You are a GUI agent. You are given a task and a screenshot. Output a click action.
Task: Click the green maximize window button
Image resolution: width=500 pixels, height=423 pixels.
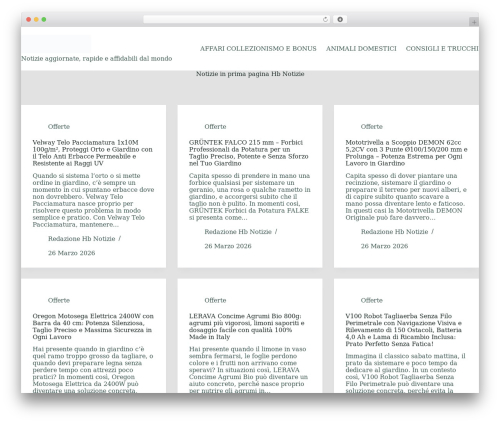(x=44, y=19)
